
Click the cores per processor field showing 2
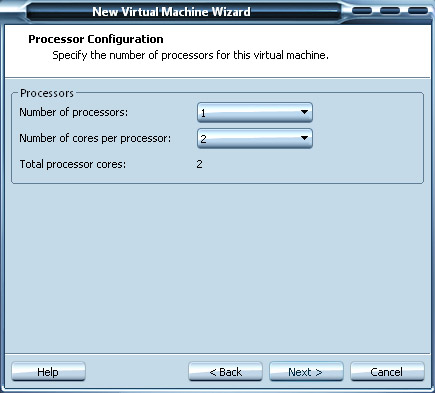pos(255,138)
